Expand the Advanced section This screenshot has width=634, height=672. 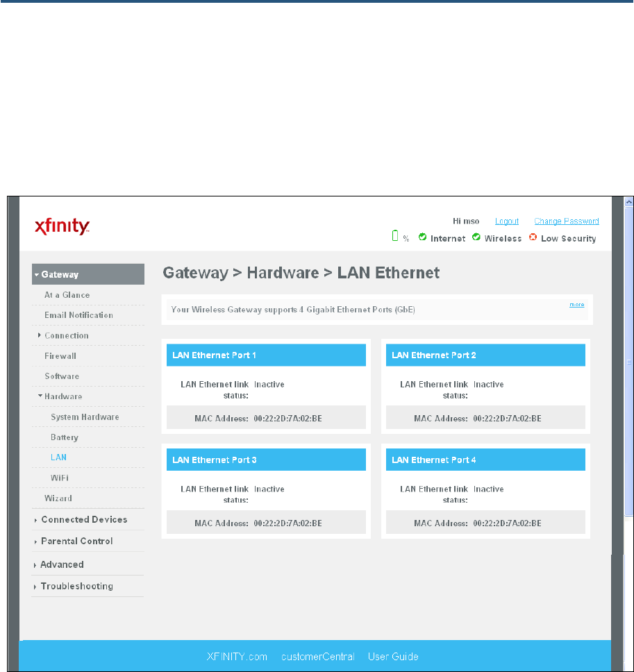coord(62,565)
